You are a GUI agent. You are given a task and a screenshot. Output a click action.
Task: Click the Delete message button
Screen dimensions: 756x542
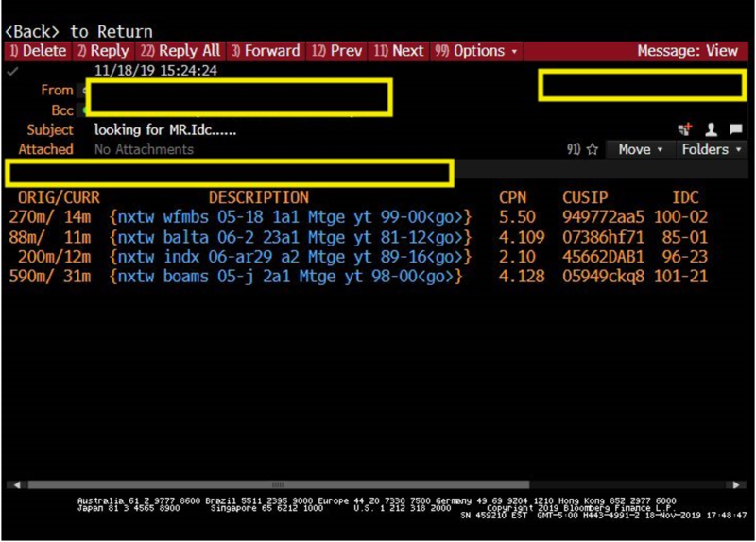(38, 51)
